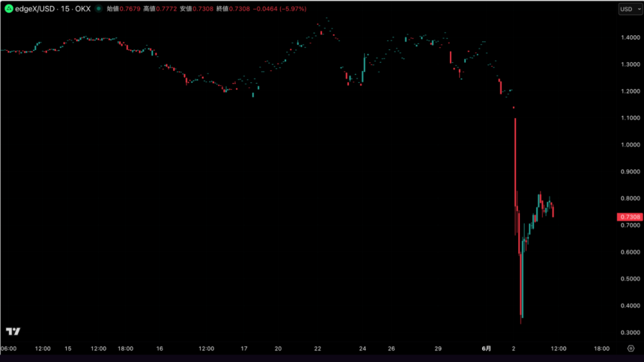Click the 高値 0.7772 high value
The height and width of the screenshot is (362, 644).
160,9
